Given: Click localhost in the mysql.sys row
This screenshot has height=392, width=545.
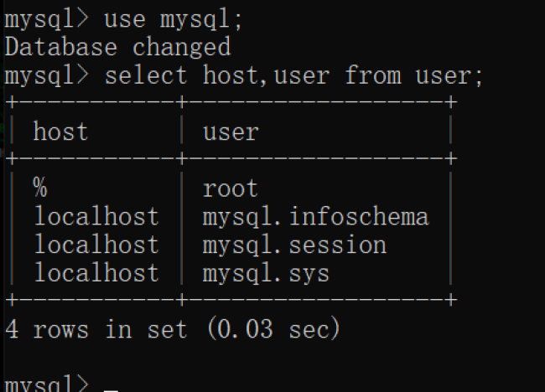Looking at the screenshot, I should [96, 273].
